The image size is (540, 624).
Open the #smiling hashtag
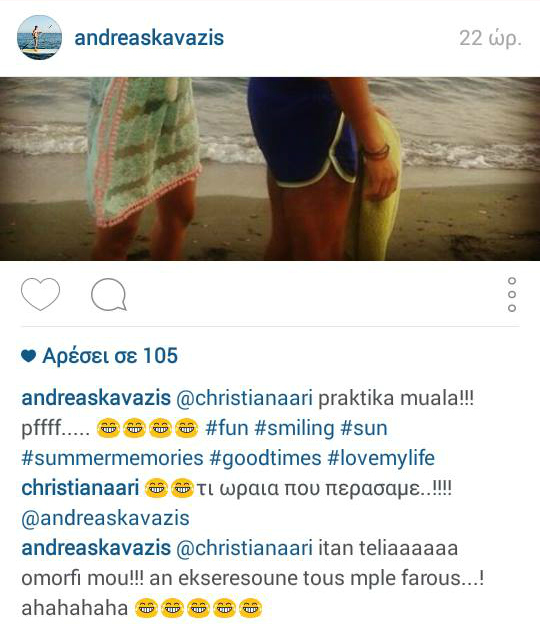coord(294,429)
